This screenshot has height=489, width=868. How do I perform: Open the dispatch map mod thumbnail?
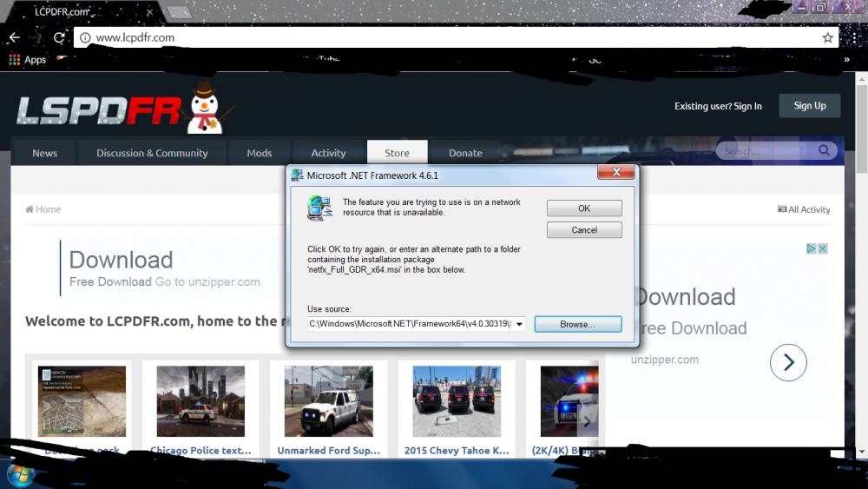pos(82,401)
